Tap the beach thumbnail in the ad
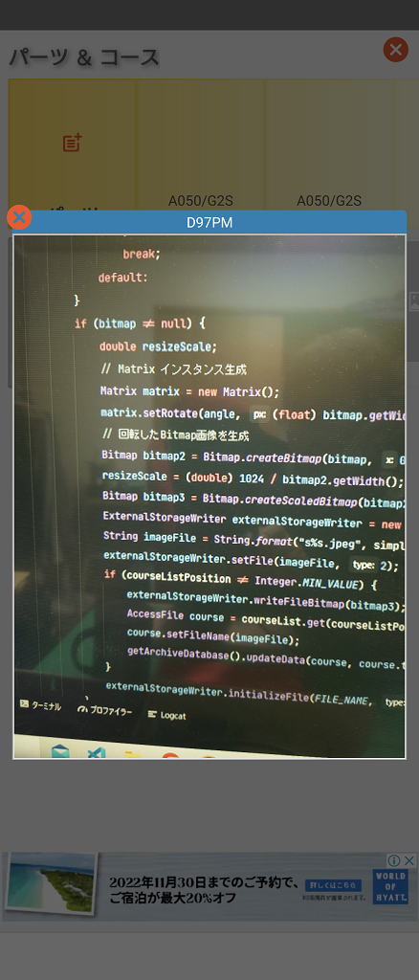Screen dimensions: 419x980 coord(50,884)
